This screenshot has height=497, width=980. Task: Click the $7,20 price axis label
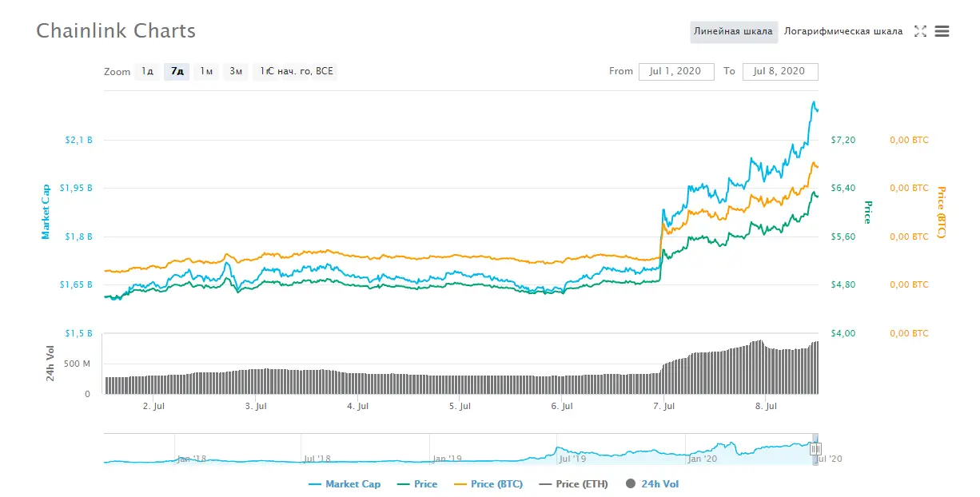844,140
